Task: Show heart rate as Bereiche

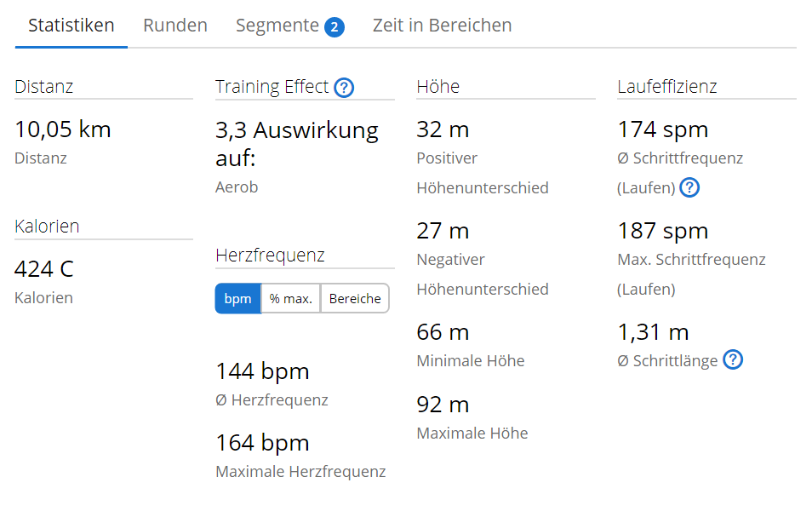Action: pyautogui.click(x=355, y=299)
